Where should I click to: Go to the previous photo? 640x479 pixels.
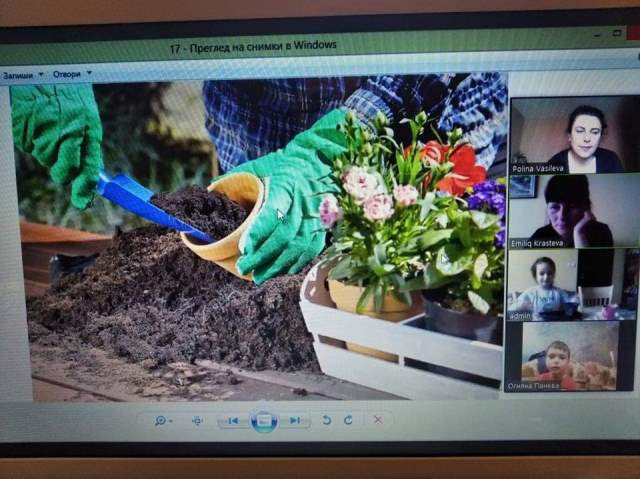click(x=233, y=421)
